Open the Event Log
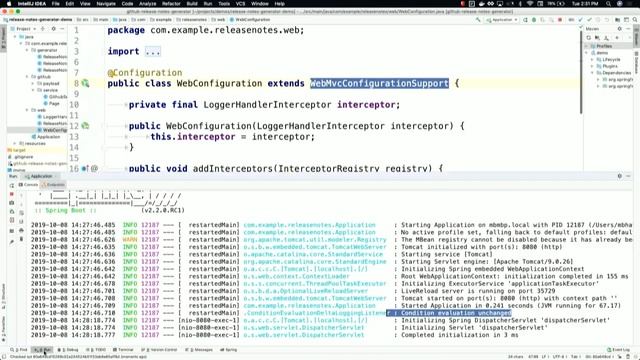The image size is (640, 360). click(618, 350)
